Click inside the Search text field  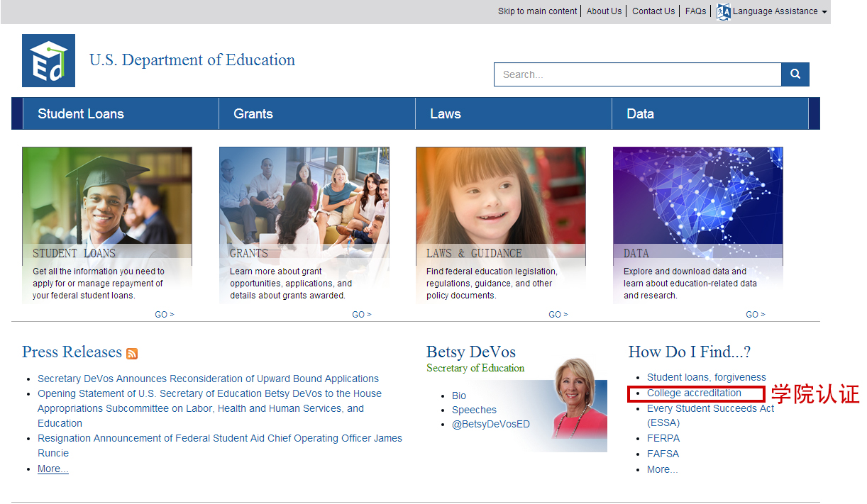tap(637, 74)
